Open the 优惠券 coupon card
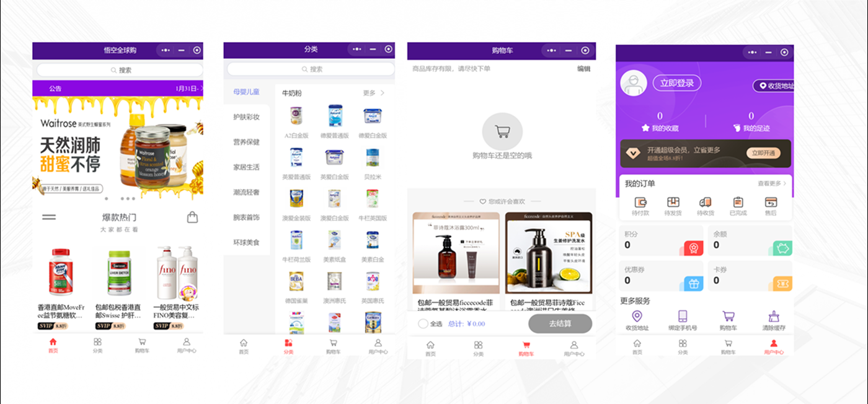 661,276
